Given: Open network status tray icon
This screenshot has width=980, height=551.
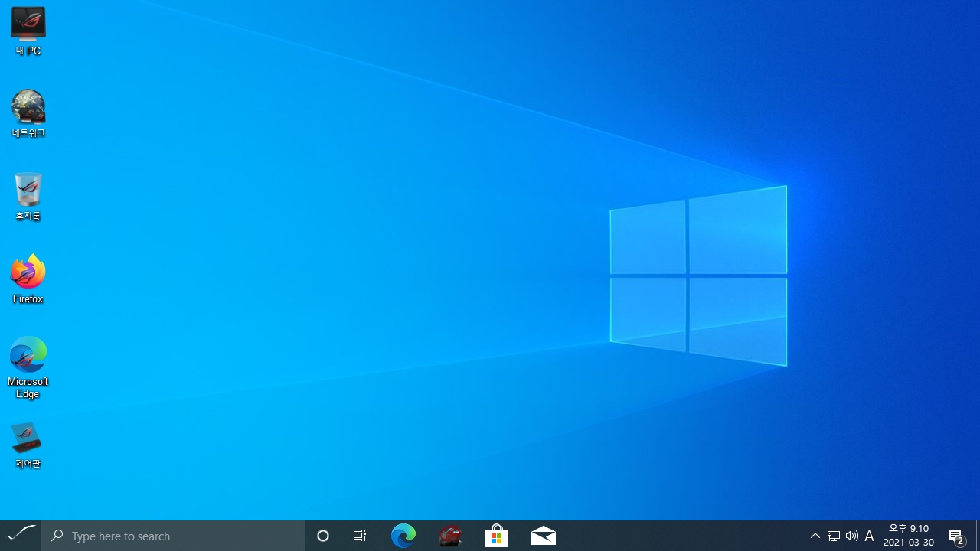Looking at the screenshot, I should [x=834, y=536].
